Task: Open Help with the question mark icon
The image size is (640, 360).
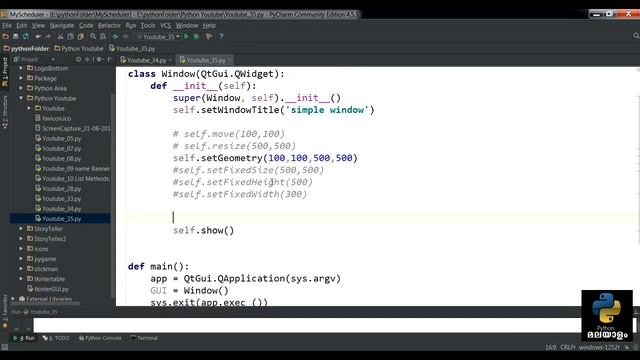Action: [221, 36]
